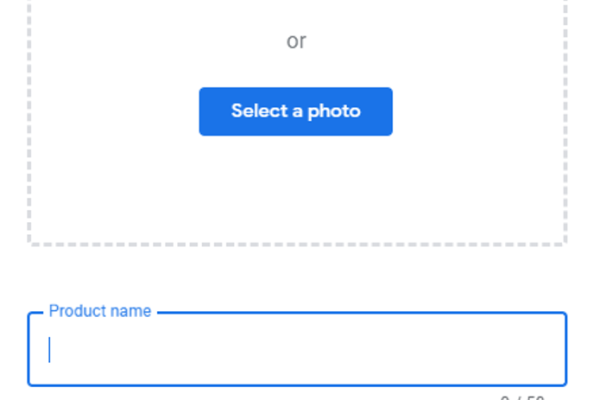The image size is (600, 400).
Task: Place the cursor in the Product name box
Action: 297,349
